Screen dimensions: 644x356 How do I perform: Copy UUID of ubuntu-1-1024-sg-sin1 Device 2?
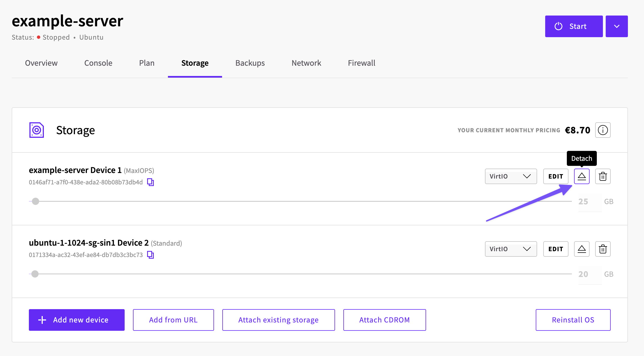pos(150,255)
